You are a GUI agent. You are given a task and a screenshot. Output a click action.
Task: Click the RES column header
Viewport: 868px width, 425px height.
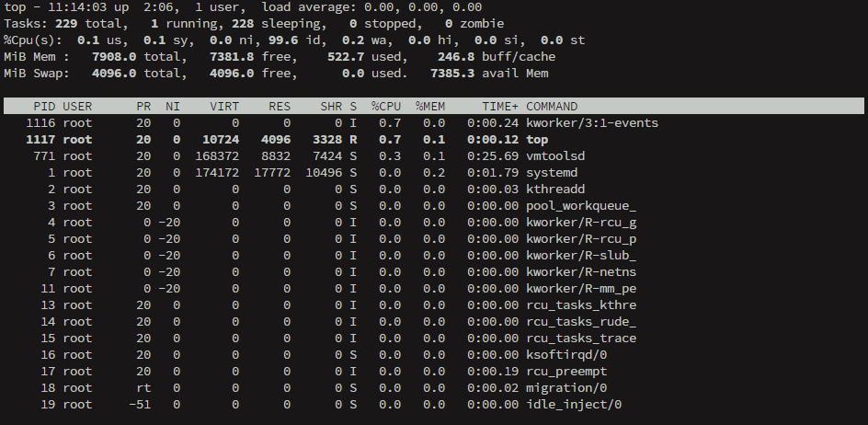click(x=280, y=107)
